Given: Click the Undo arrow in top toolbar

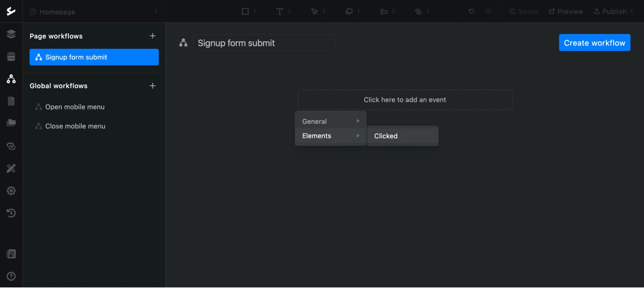Looking at the screenshot, I should point(471,11).
